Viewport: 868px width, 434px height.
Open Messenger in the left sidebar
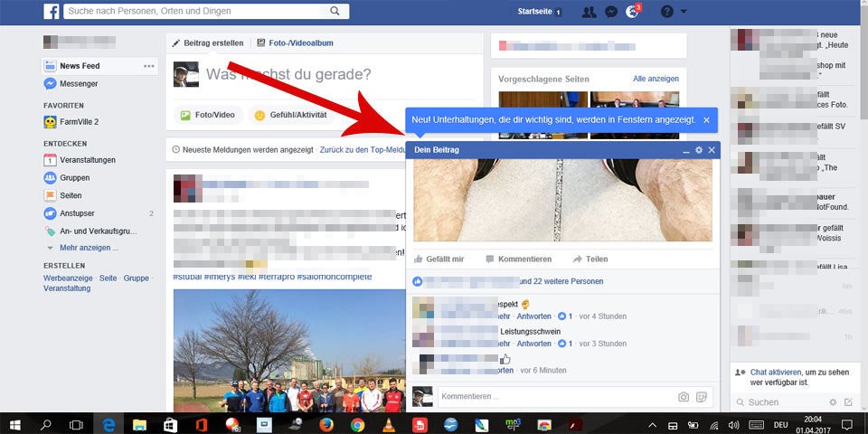79,83
